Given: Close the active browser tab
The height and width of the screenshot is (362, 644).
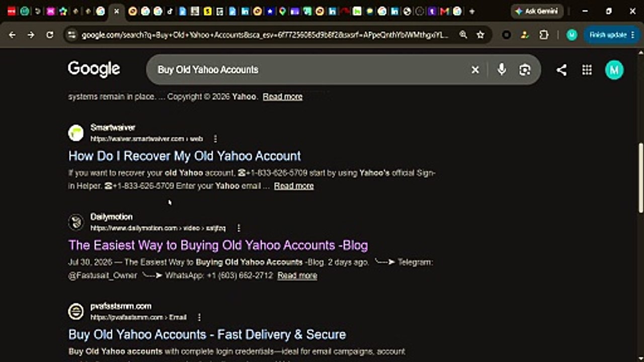Looking at the screenshot, I should coord(116,11).
